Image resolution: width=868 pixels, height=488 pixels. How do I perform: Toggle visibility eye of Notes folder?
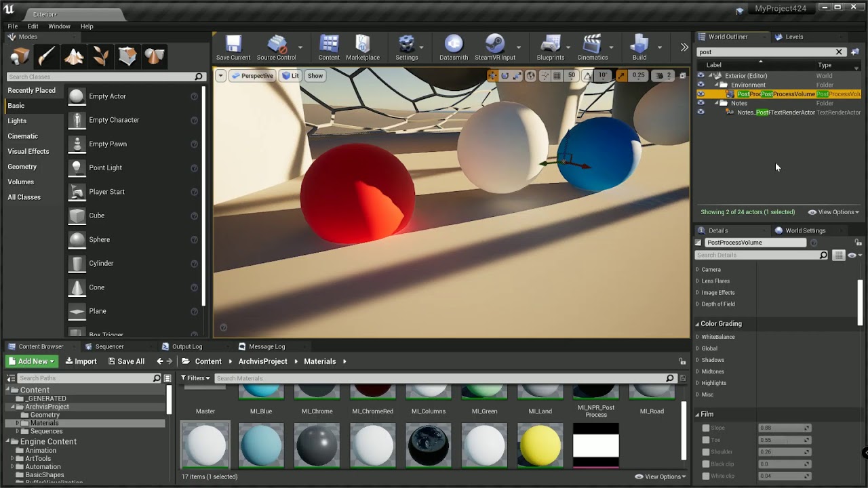coord(701,103)
